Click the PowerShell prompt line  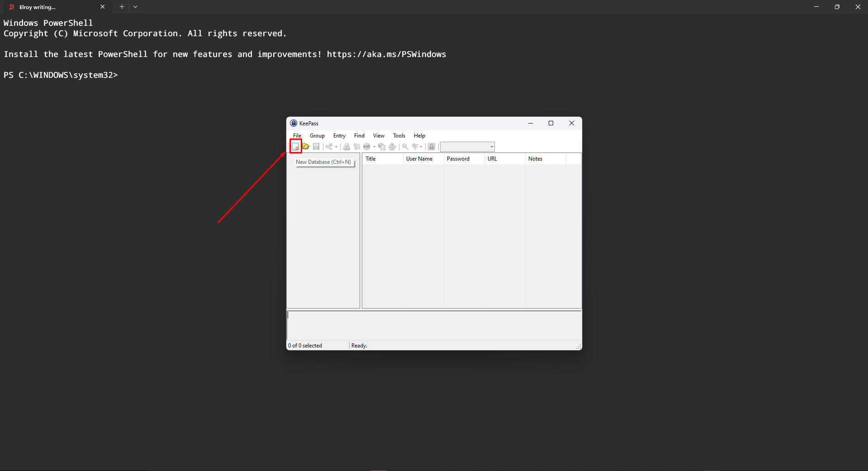pos(61,75)
